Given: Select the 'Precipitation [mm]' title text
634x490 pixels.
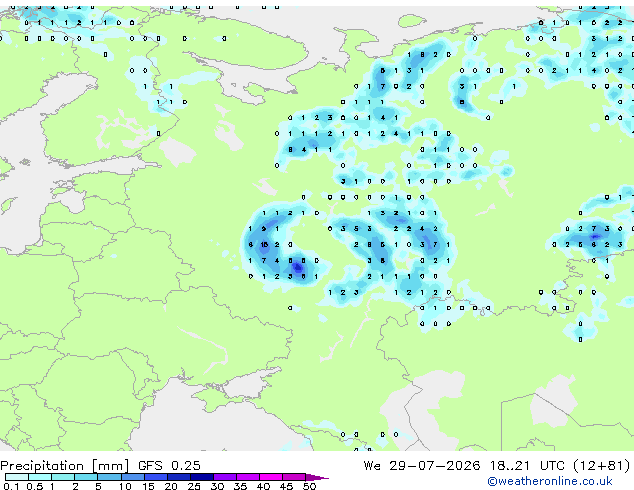Looking at the screenshot, I should pyautogui.click(x=65, y=466).
